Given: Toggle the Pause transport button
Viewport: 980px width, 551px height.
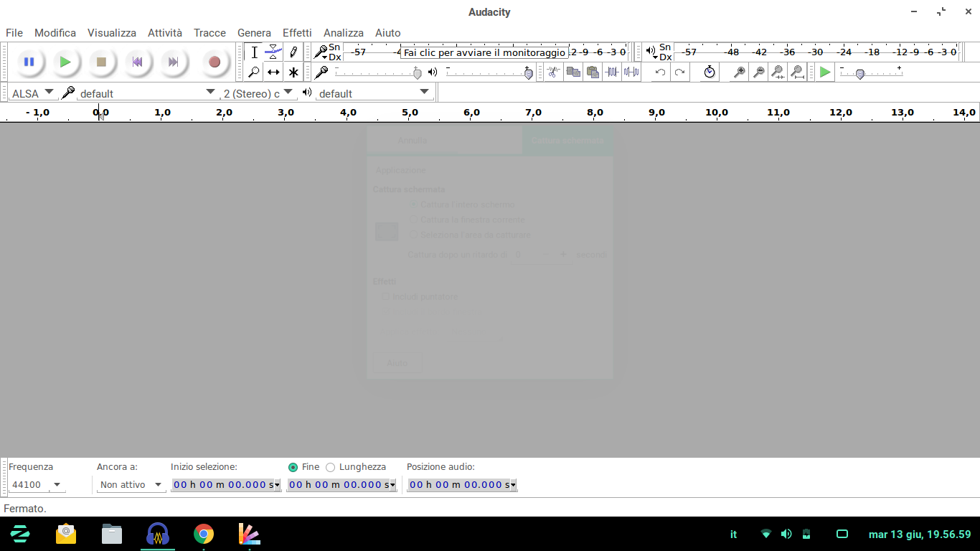Looking at the screenshot, I should 29,62.
